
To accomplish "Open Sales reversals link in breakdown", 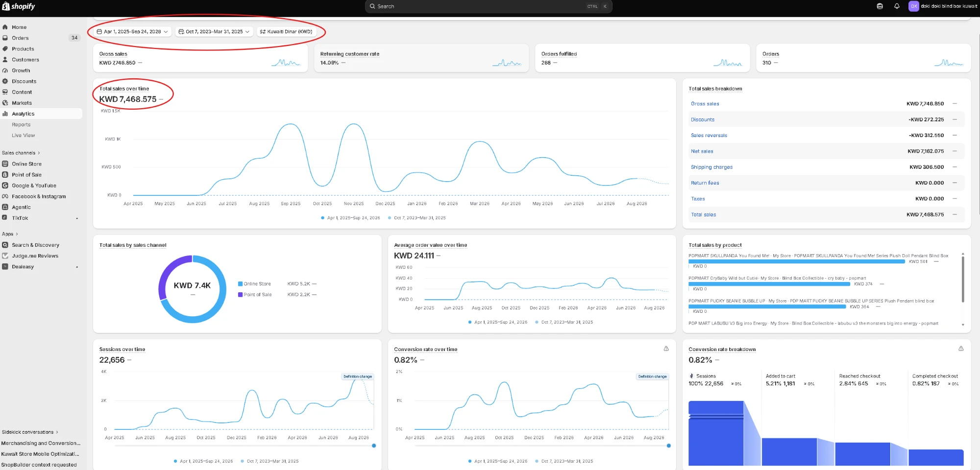I will click(x=709, y=135).
